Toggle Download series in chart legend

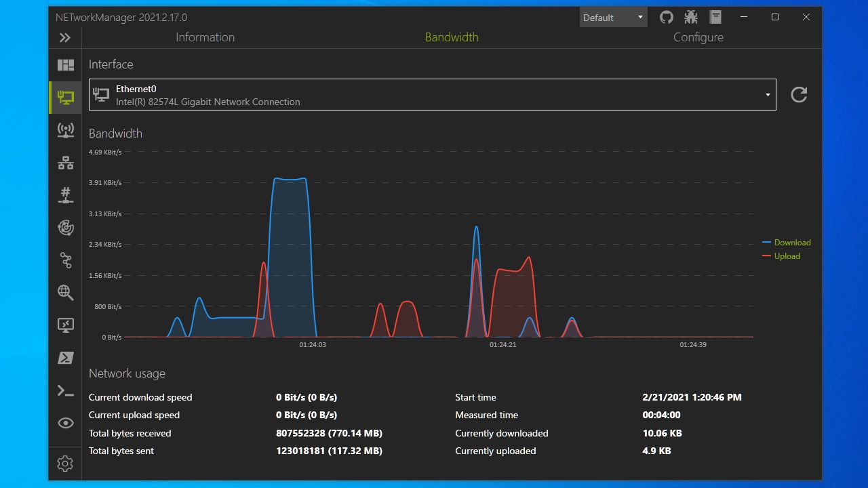[x=787, y=243]
